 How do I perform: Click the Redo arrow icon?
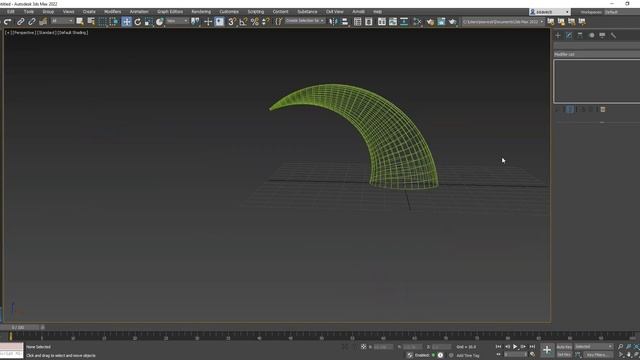[8, 22]
